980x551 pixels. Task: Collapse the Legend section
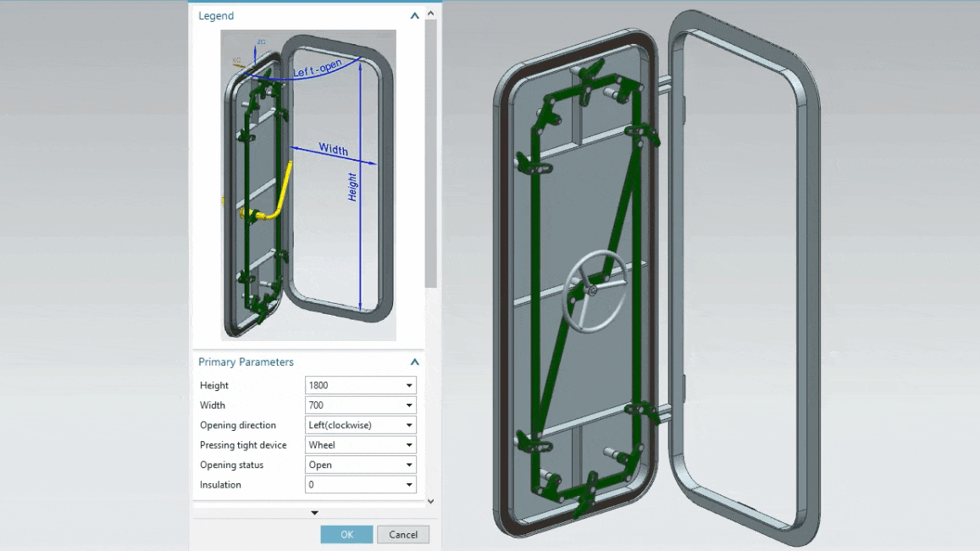(414, 15)
